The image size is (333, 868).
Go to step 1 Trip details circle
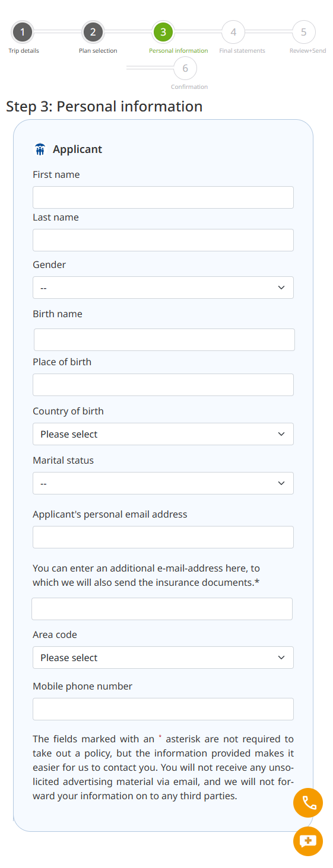point(23,32)
